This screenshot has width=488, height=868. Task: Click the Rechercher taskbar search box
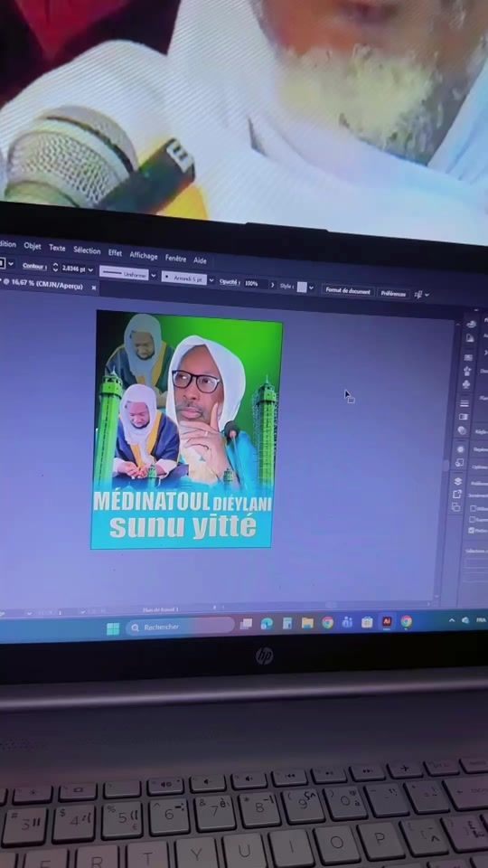181,627
